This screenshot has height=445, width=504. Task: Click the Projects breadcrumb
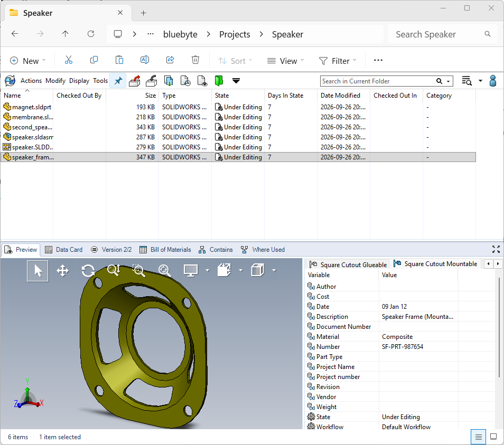pos(235,34)
